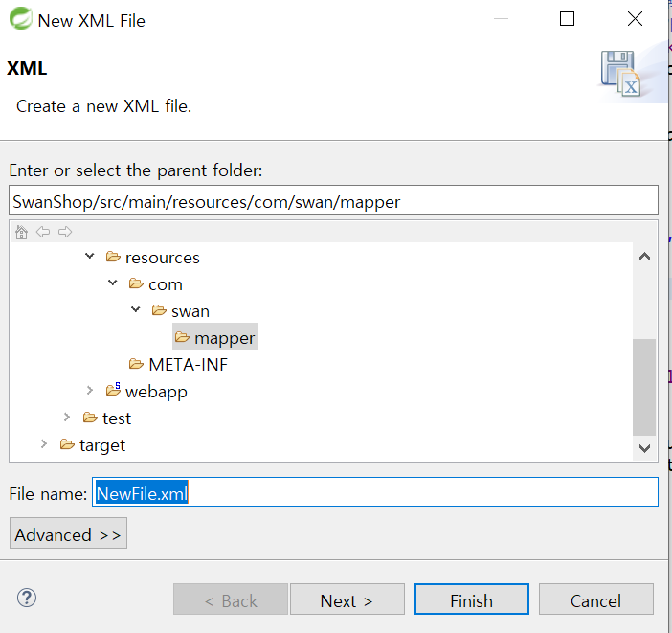Screen dimensions: 672x633
Task: Click the test folder icon
Action: (x=90, y=418)
